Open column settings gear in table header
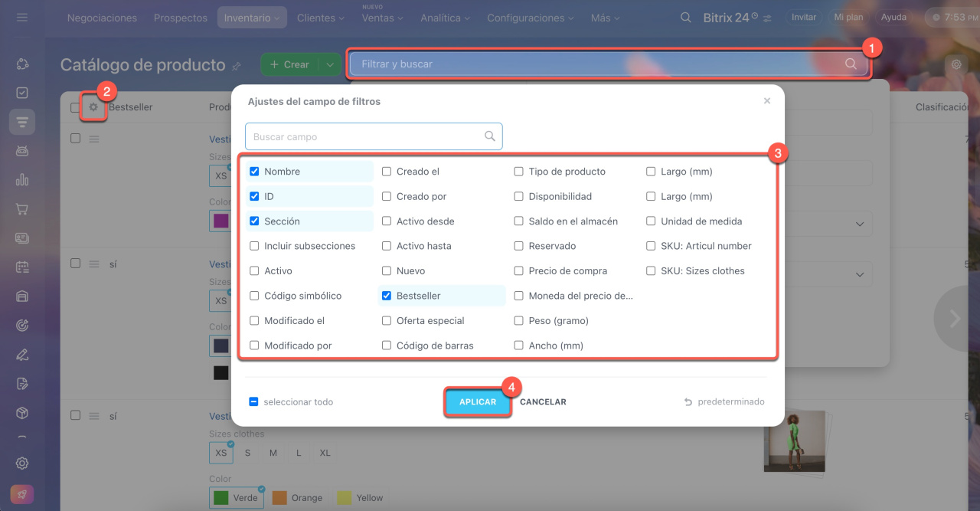980x511 pixels. pos(93,107)
